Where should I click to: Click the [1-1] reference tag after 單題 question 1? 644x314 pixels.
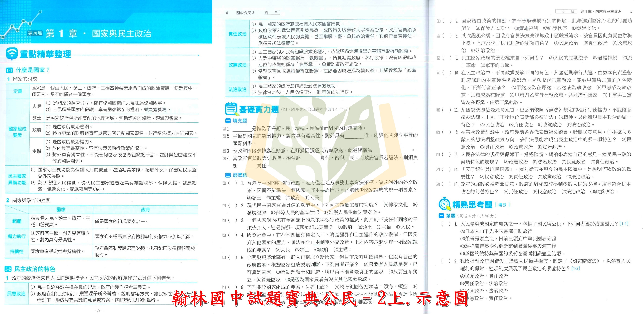point(624,223)
